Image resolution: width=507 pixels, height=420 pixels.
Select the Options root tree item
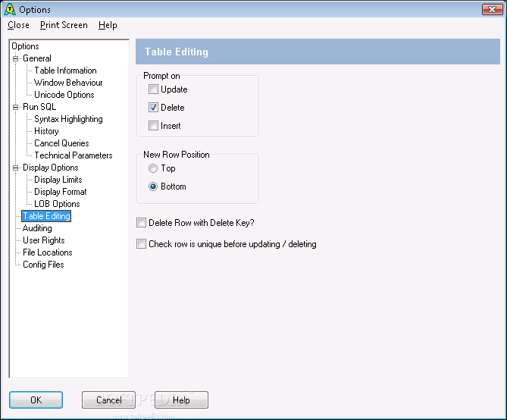25,46
